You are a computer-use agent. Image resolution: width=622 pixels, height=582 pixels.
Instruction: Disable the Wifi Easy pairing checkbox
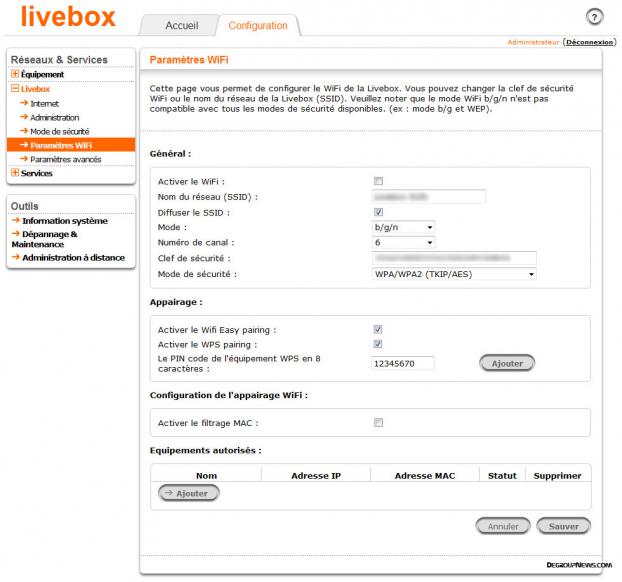tap(378, 329)
